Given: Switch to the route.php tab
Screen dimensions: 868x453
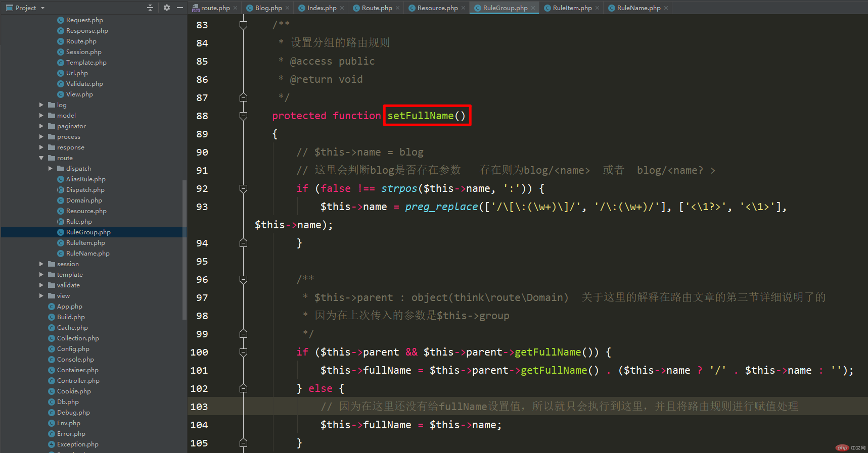Looking at the screenshot, I should (x=215, y=8).
